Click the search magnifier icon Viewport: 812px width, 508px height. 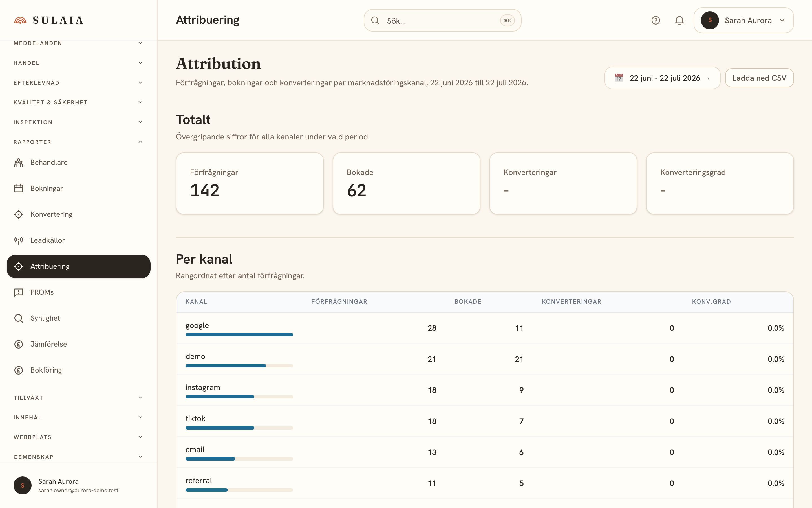[x=375, y=21]
